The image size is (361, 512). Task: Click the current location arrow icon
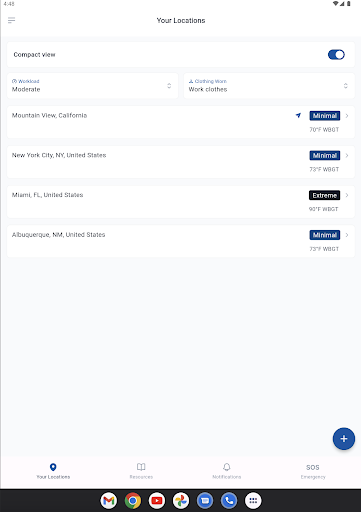298,115
